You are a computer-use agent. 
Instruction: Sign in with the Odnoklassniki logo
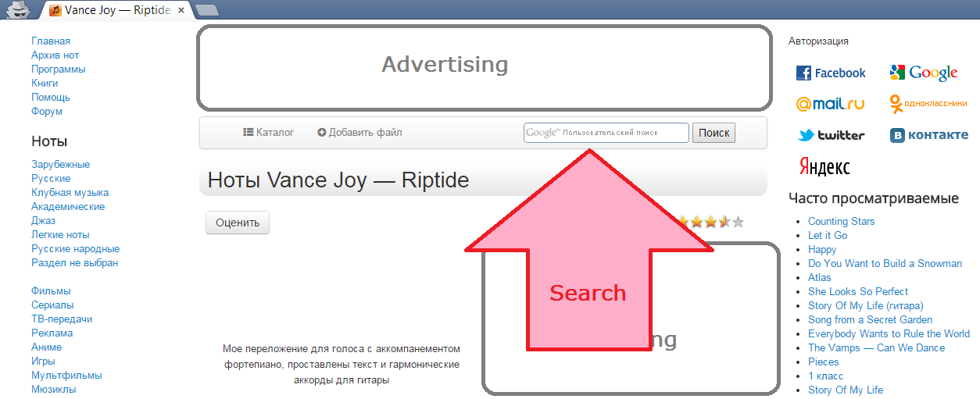pyautogui.click(x=928, y=103)
